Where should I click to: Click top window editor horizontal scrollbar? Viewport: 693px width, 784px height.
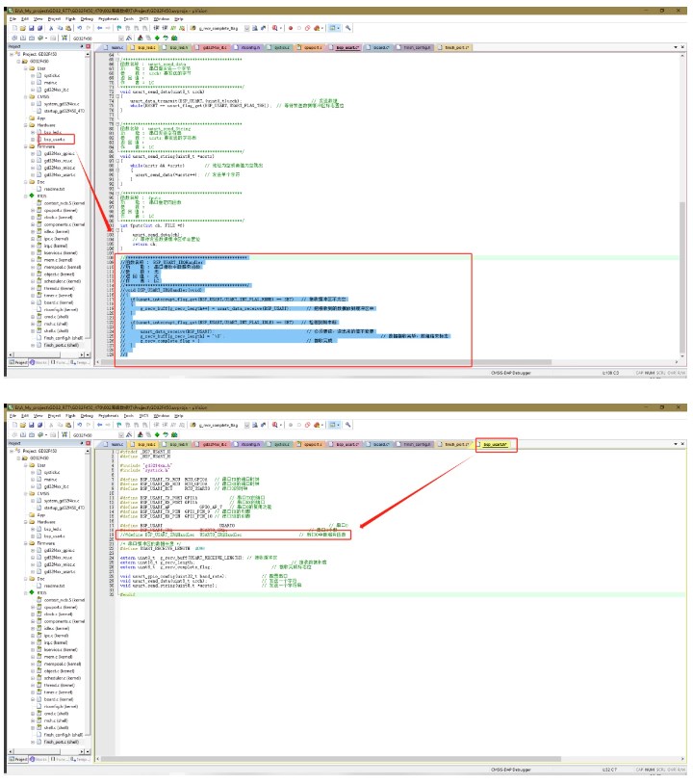point(326,362)
